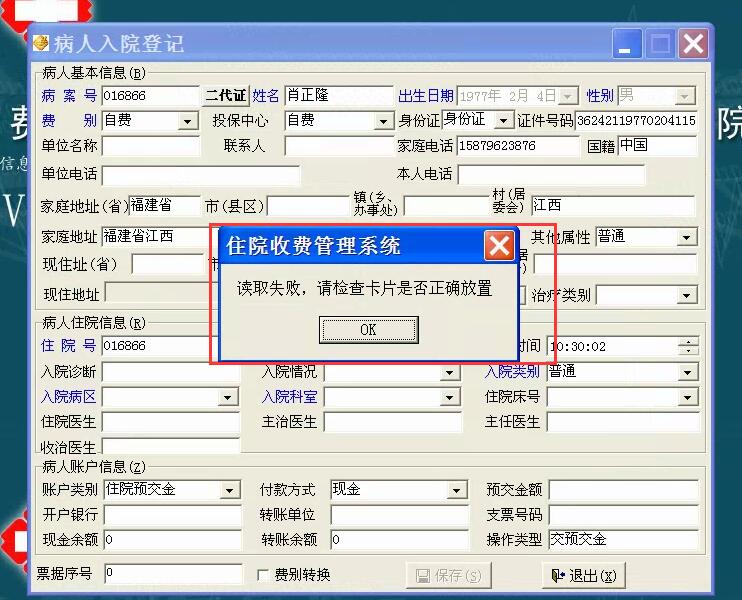Image resolution: width=742 pixels, height=600 pixels.
Task: Open the 付款方式 dropdown
Action: (x=456, y=490)
